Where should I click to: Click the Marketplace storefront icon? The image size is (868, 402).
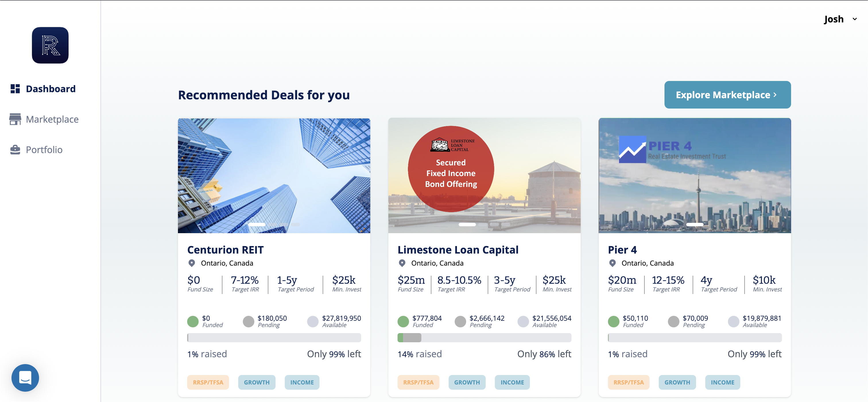coord(15,119)
